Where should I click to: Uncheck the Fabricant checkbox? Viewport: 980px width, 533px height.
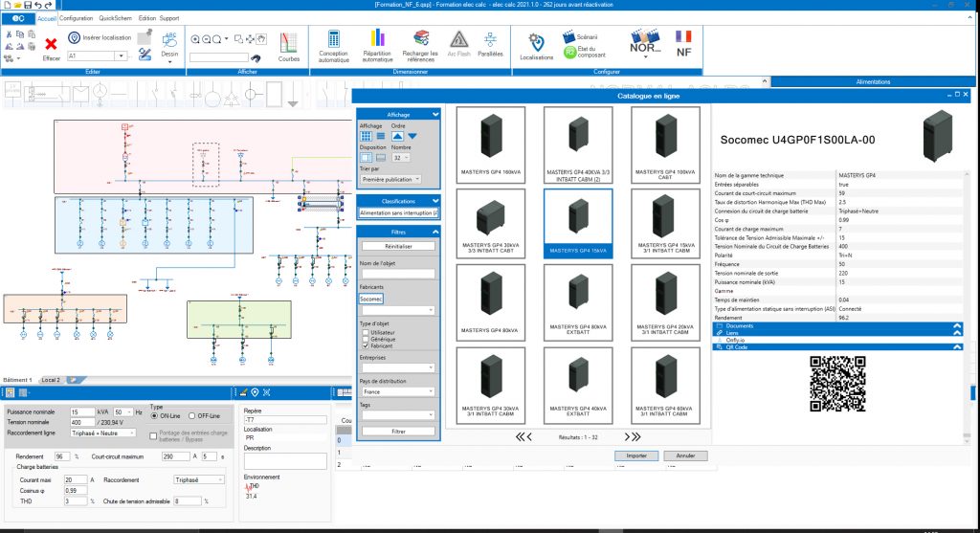[364, 345]
